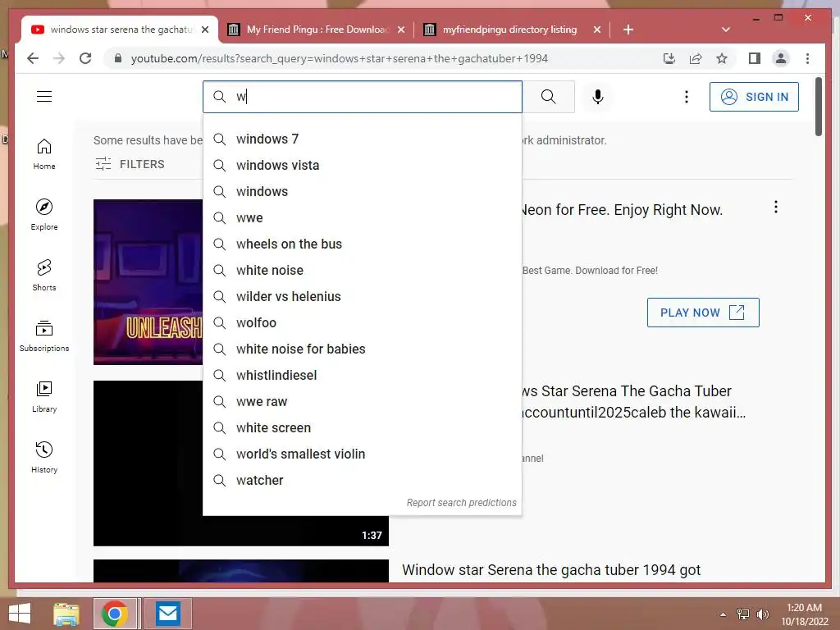Open Shorts in the sidebar
The image size is (840, 630).
tap(44, 276)
